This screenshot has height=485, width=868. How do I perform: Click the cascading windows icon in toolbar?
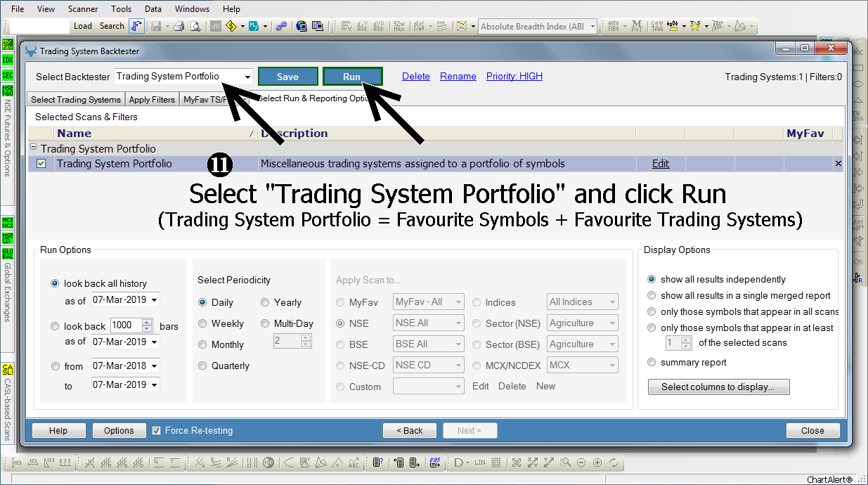point(317,26)
